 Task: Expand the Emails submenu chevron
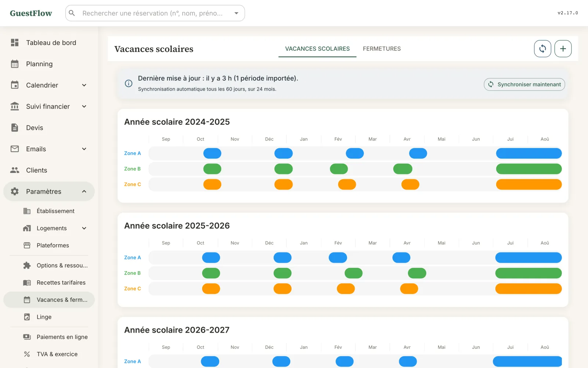(84, 149)
